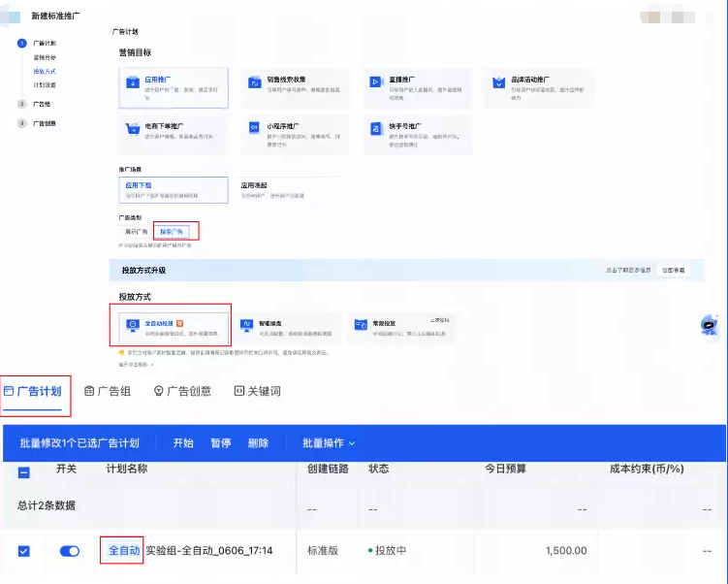Select 搜索广告 ad type
Screen dimensions: 728x584
tap(172, 232)
